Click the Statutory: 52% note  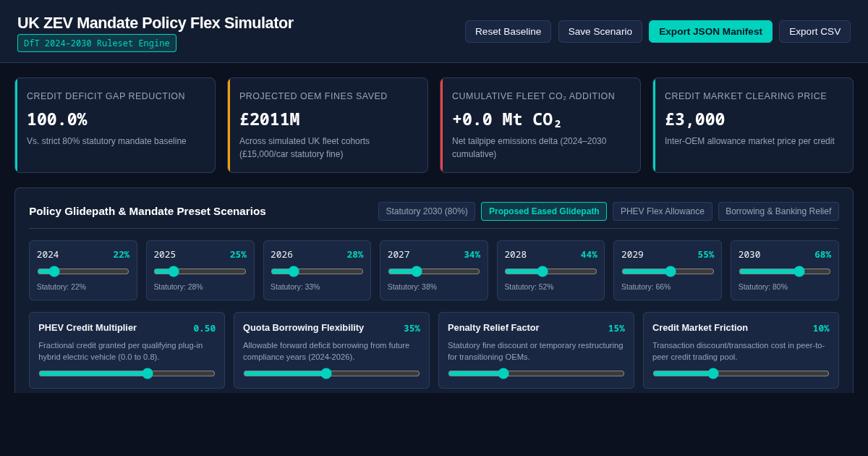[529, 287]
